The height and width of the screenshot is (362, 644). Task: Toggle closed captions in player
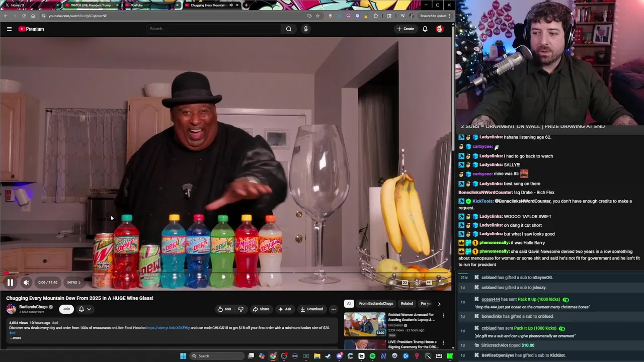[x=405, y=283]
